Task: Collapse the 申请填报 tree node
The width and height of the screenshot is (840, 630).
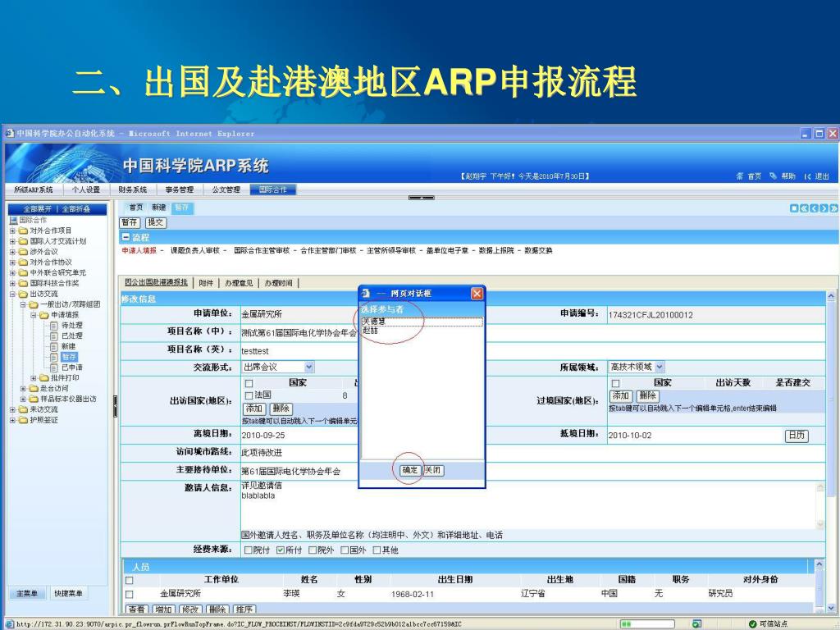Action: tap(34, 315)
